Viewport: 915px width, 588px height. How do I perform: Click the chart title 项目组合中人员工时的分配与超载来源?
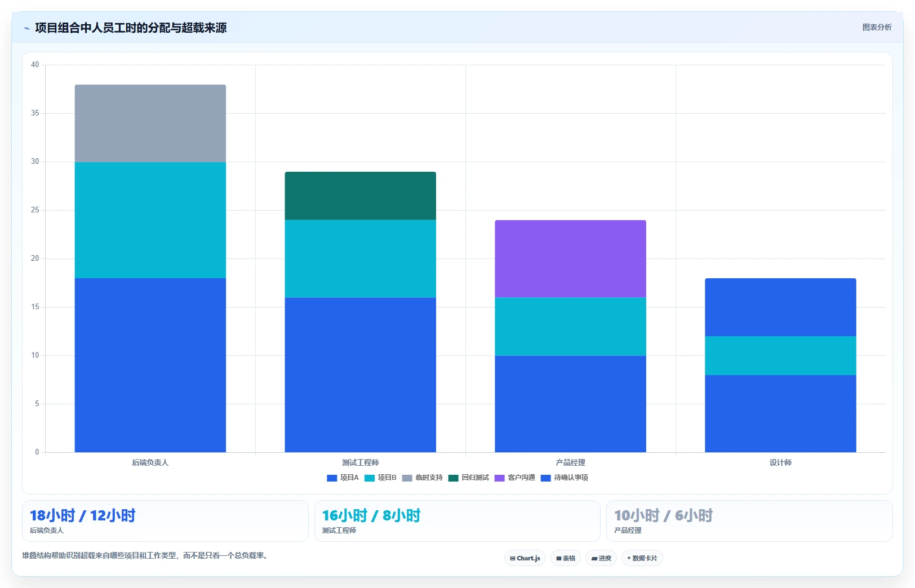click(x=131, y=28)
